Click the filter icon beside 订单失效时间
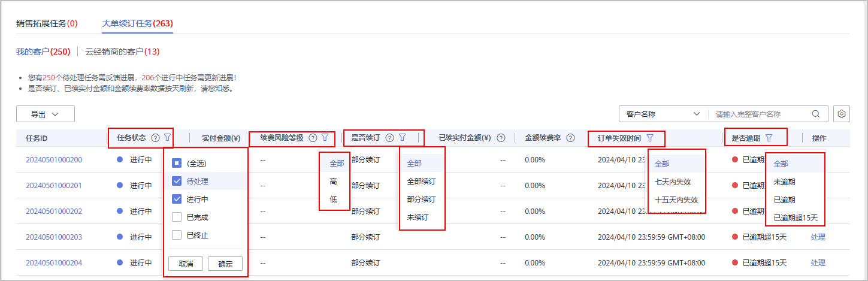Screen dimensions: 868x281 (x=650, y=138)
